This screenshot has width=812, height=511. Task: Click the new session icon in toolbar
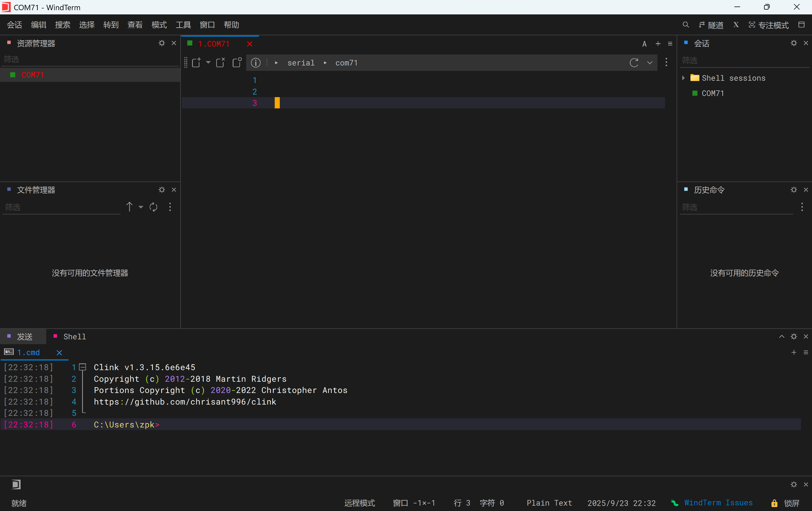click(x=196, y=63)
